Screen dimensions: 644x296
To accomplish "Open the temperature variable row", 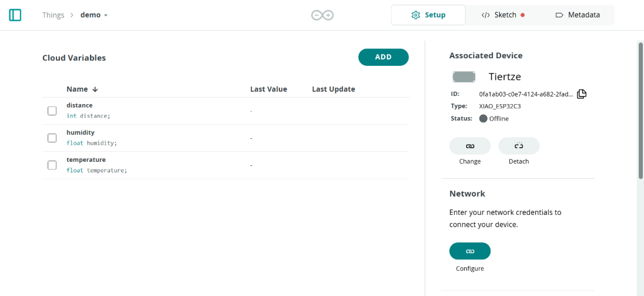I will (x=225, y=165).
